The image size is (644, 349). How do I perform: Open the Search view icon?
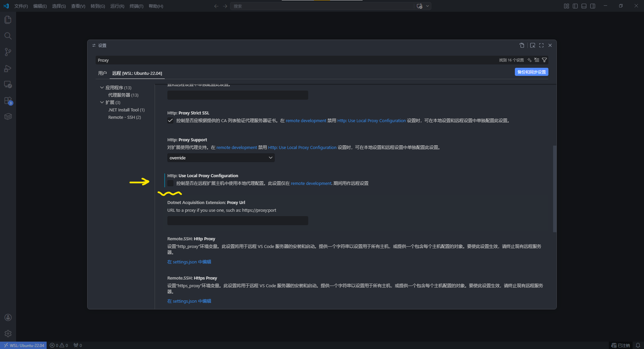tap(8, 36)
